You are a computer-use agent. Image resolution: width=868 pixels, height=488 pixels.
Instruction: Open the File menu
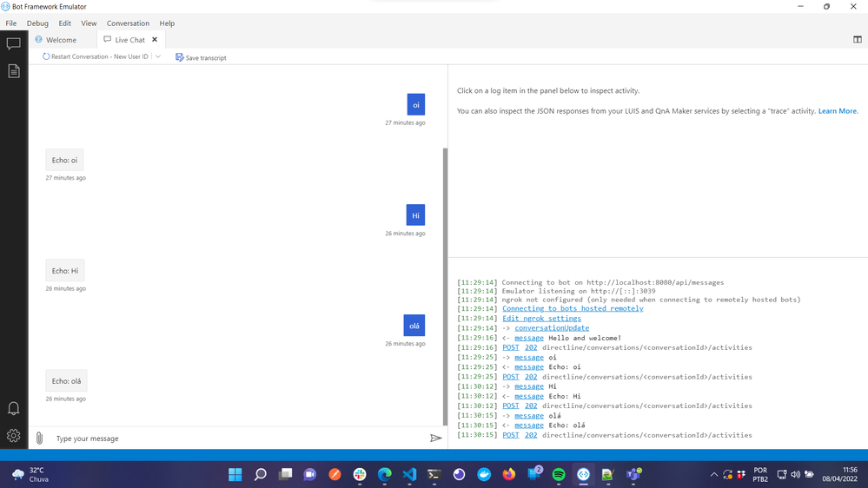click(x=11, y=23)
